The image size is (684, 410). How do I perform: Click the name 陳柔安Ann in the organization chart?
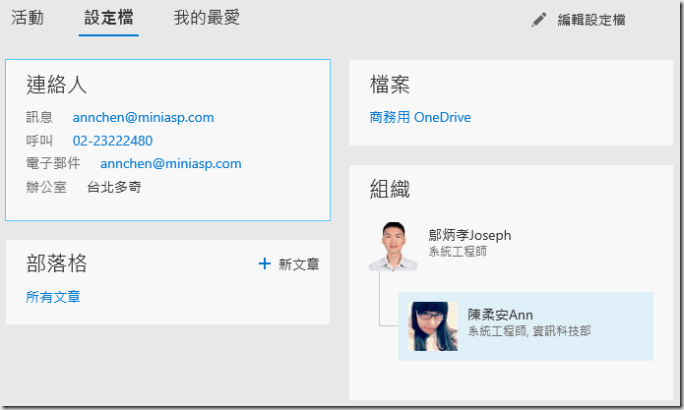point(500,314)
